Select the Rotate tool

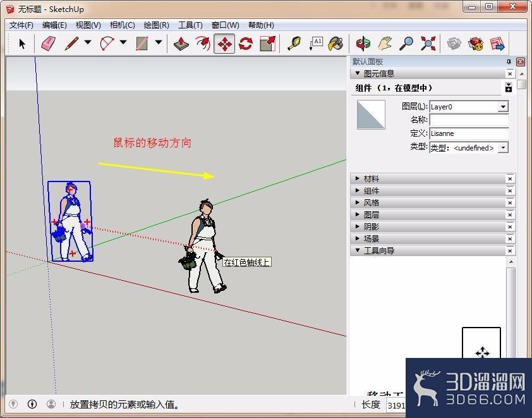coord(246,44)
